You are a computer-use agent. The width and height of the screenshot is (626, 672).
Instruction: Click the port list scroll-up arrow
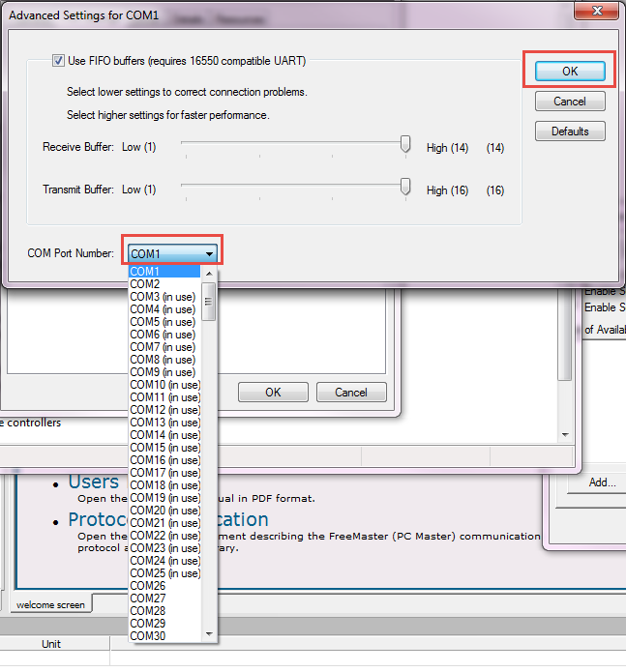coord(209,274)
